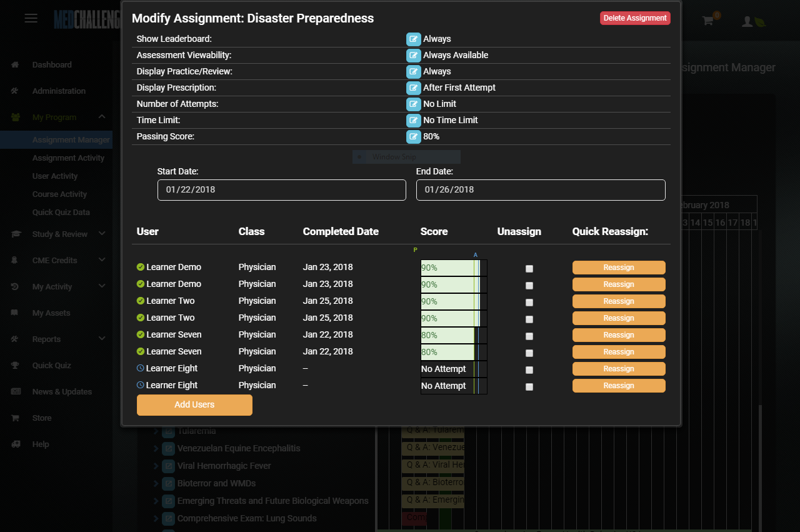Click the 90% score bar of first Learner Demo
800x532 pixels.
[x=454, y=268]
